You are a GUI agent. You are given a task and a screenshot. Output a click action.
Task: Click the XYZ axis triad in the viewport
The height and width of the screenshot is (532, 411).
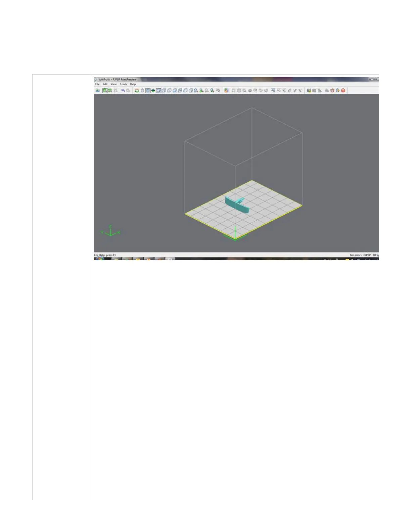tap(110, 231)
